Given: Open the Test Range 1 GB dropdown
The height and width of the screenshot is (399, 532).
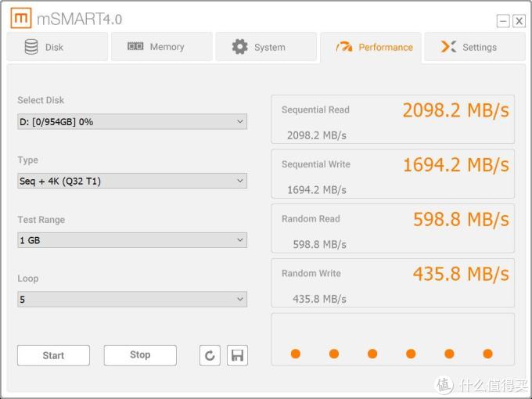Looking at the screenshot, I should pos(132,240).
